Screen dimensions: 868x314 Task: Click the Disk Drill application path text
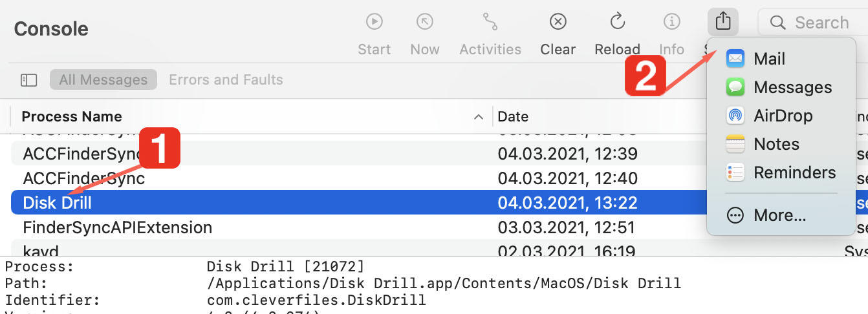pos(444,284)
